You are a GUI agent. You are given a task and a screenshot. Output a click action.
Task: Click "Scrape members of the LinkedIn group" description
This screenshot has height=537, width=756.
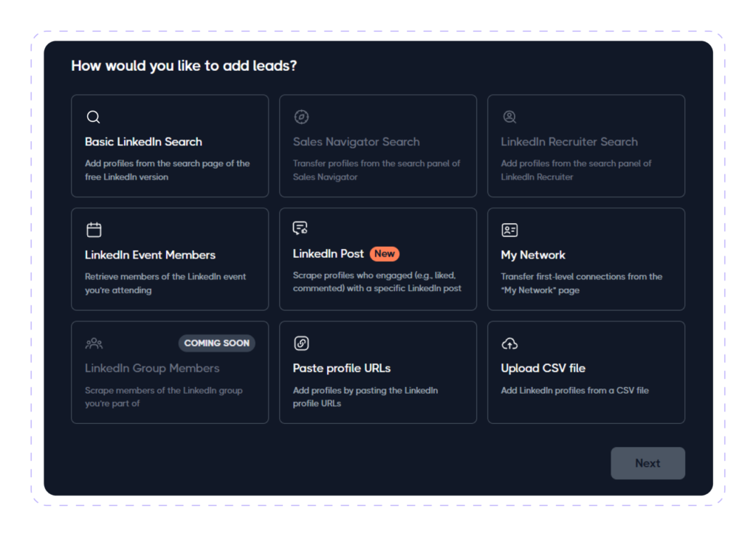pos(163,397)
